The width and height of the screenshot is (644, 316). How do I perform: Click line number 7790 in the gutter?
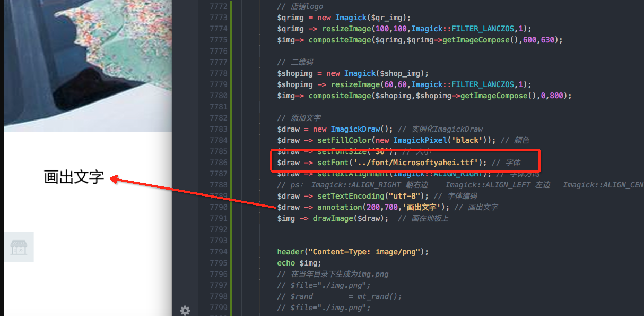[x=219, y=208]
